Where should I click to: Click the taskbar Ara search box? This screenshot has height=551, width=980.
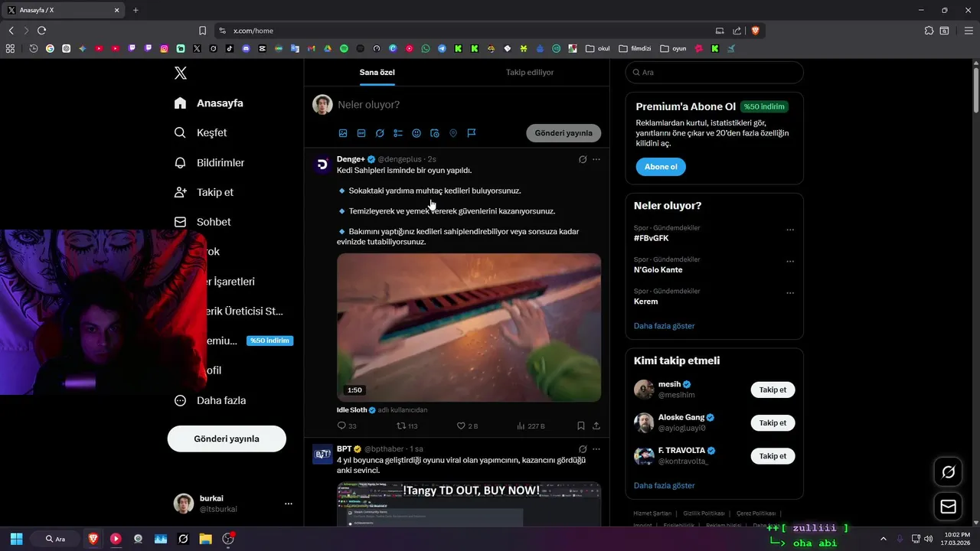point(55,539)
